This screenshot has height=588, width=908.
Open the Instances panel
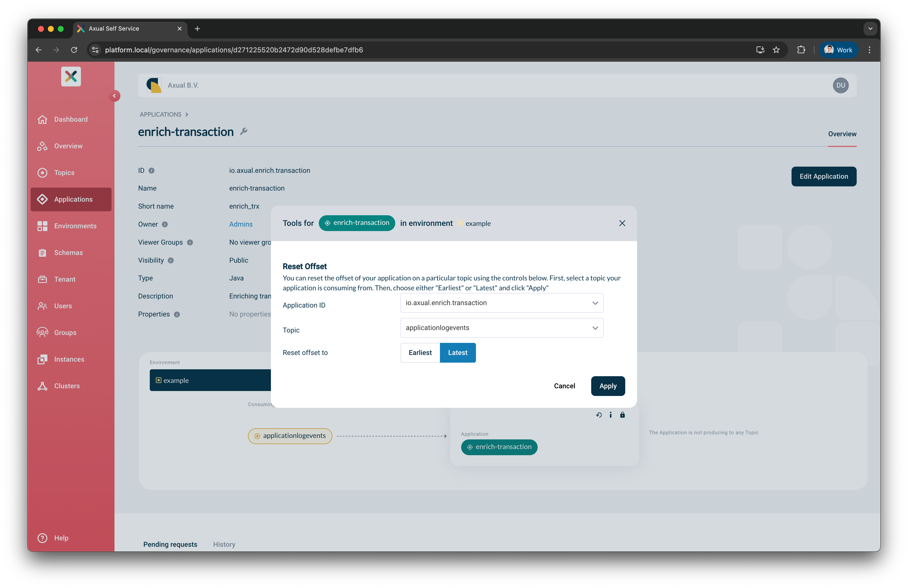42,359
